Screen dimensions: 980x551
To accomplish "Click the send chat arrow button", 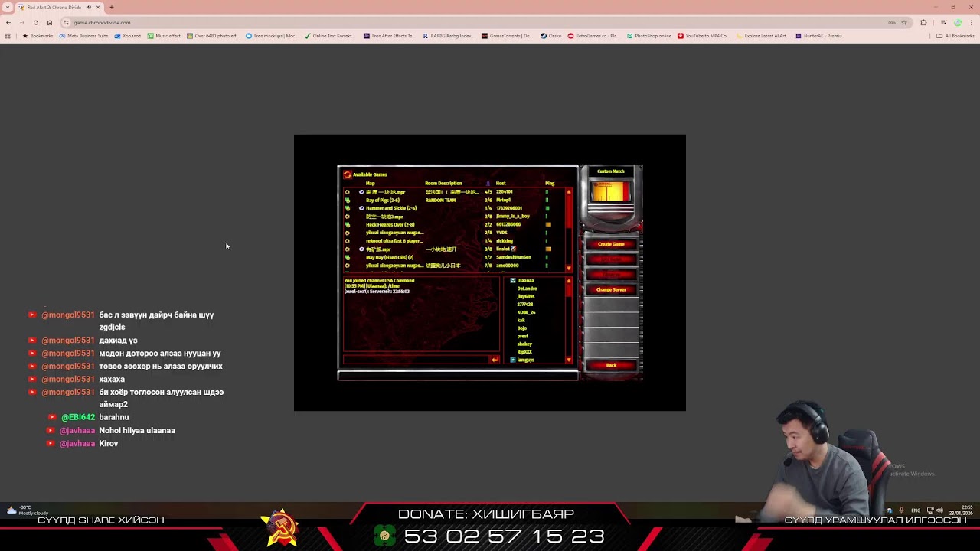I will [495, 360].
